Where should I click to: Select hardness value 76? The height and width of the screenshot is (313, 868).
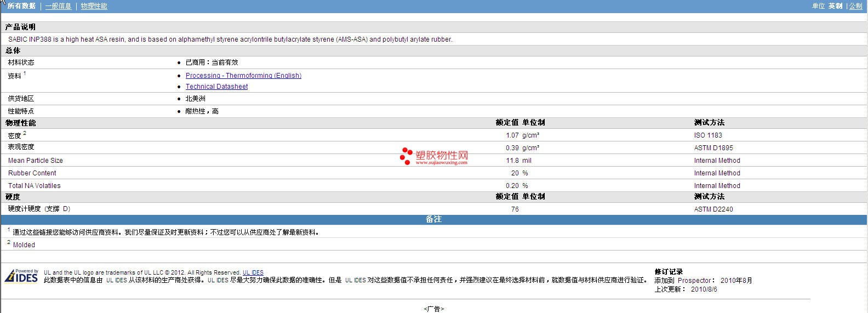[x=515, y=209]
